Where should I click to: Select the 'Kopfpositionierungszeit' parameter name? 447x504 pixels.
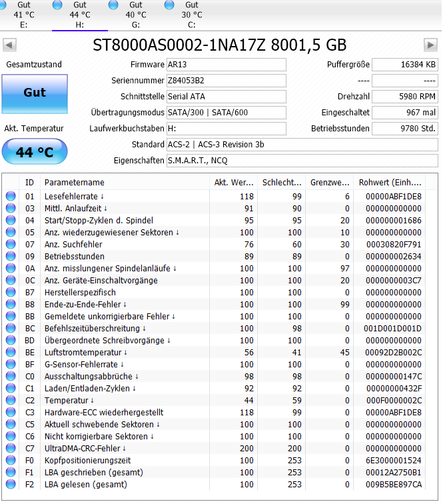(x=87, y=461)
